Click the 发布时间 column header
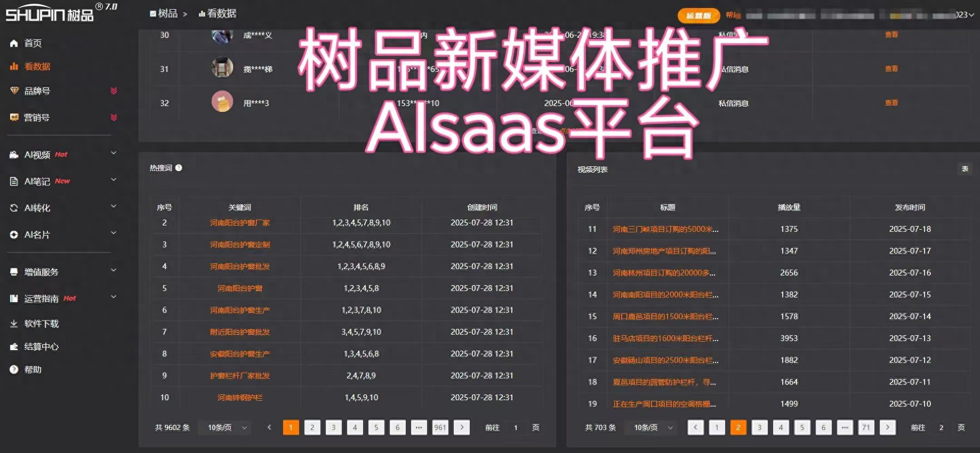 (x=910, y=207)
